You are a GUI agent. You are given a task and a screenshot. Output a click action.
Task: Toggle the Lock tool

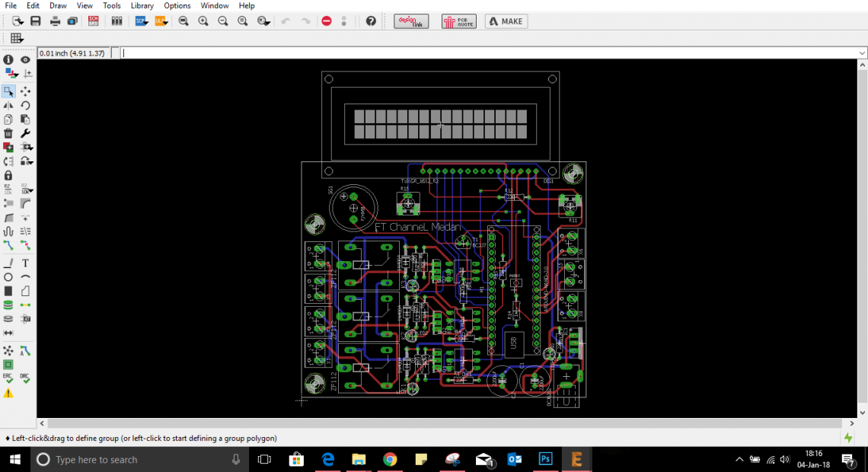point(8,175)
